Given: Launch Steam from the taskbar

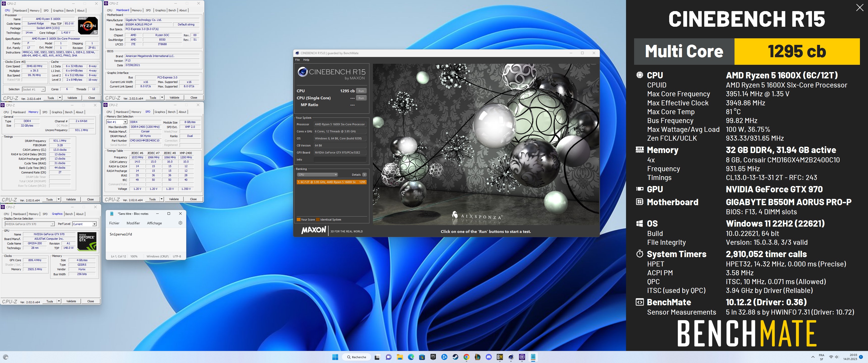Looking at the screenshot, I should pyautogui.click(x=455, y=357).
